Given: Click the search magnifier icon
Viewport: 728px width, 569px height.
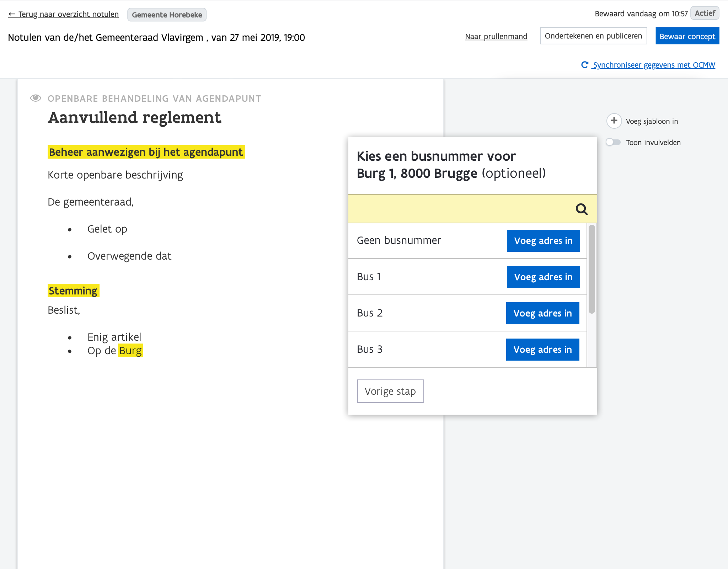Looking at the screenshot, I should pyautogui.click(x=582, y=209).
